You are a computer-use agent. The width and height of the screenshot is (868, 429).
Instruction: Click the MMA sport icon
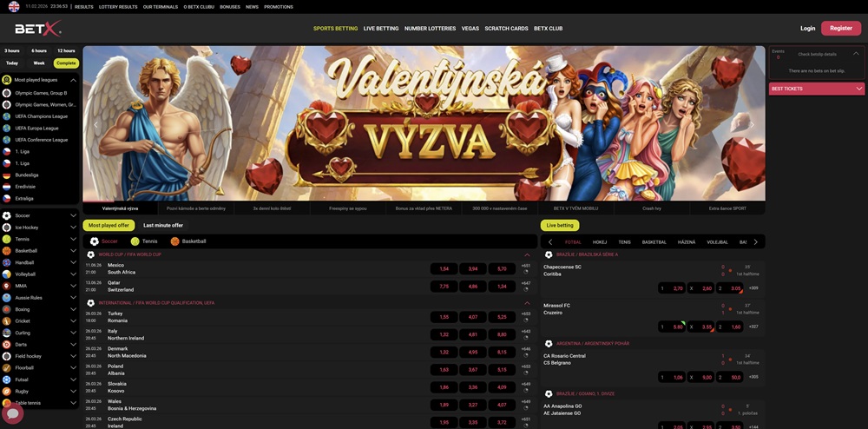[x=7, y=286]
